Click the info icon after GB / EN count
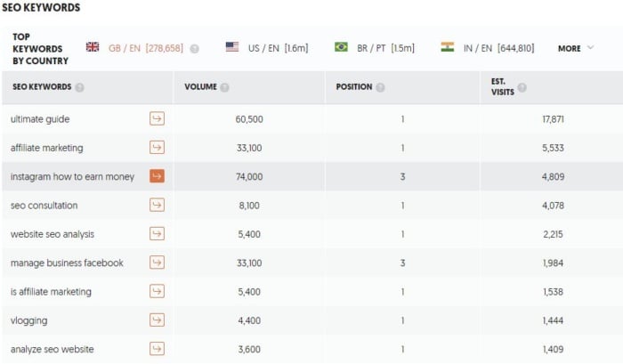Viewport: 623px width, 364px height. click(194, 49)
